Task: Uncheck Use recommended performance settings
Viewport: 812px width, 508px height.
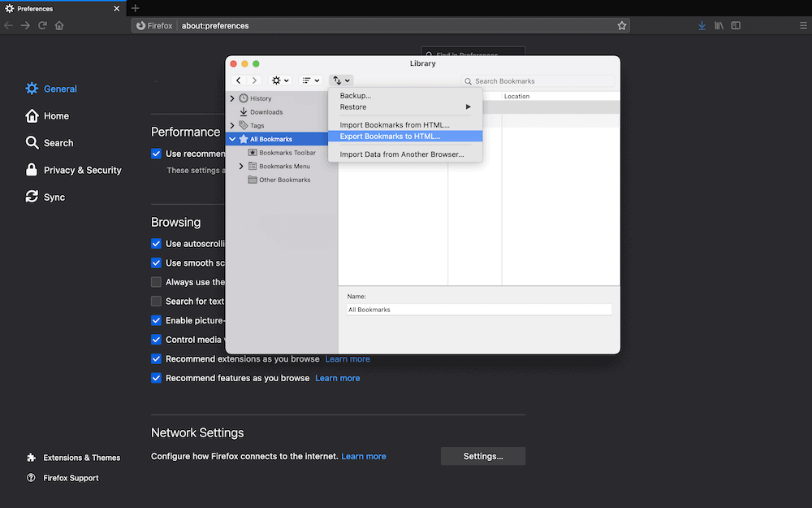Action: (155, 153)
